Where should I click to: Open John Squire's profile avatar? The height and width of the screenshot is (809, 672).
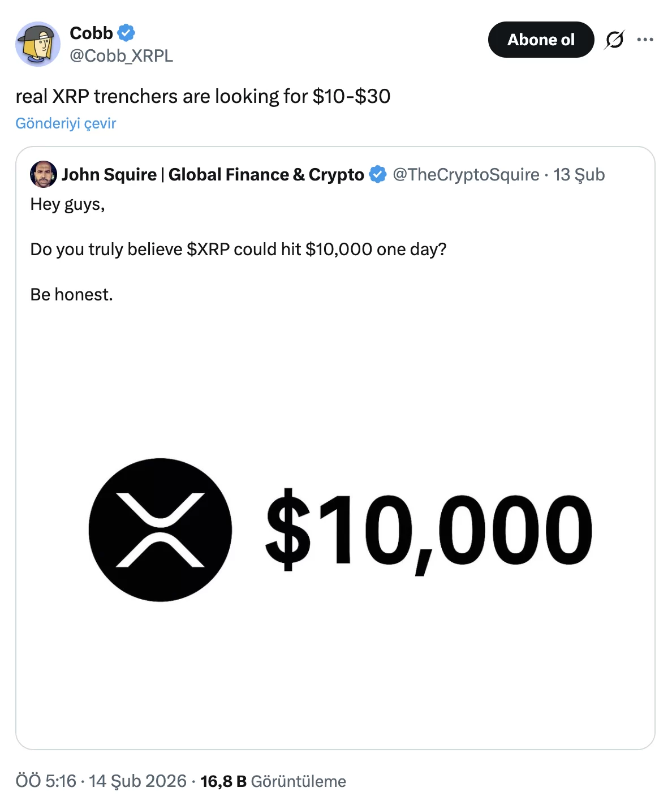point(44,174)
